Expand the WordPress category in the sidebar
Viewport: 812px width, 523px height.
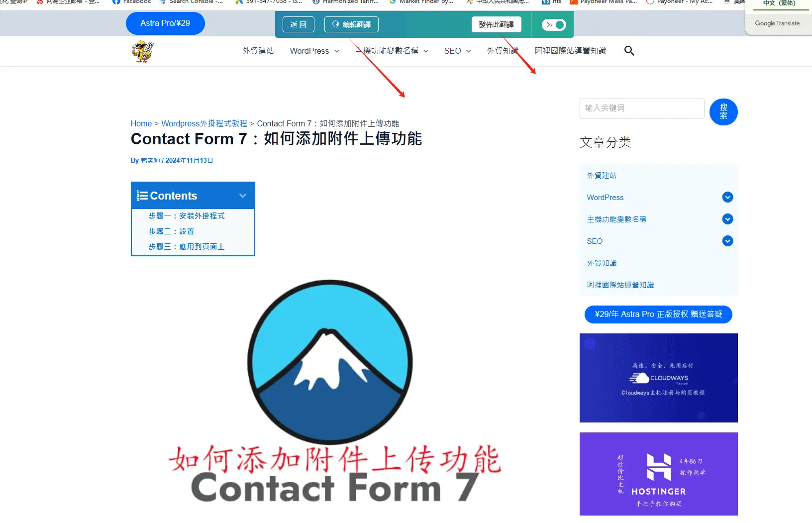[727, 197]
